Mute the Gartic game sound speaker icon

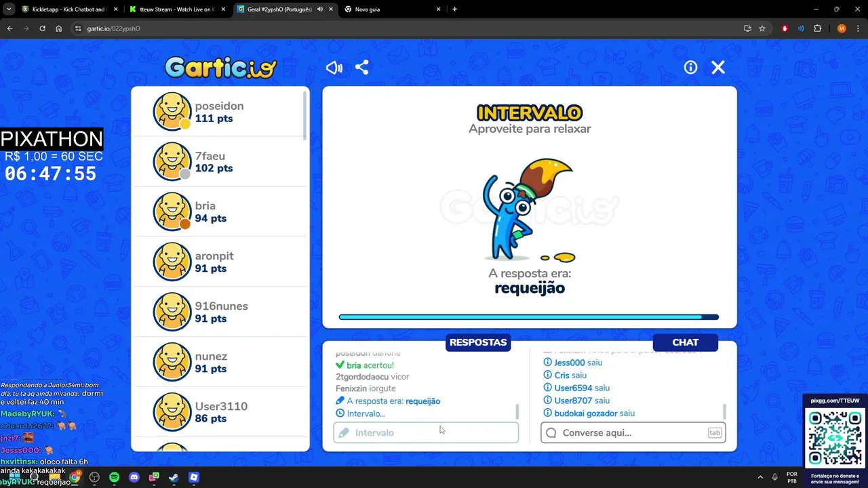pos(334,68)
